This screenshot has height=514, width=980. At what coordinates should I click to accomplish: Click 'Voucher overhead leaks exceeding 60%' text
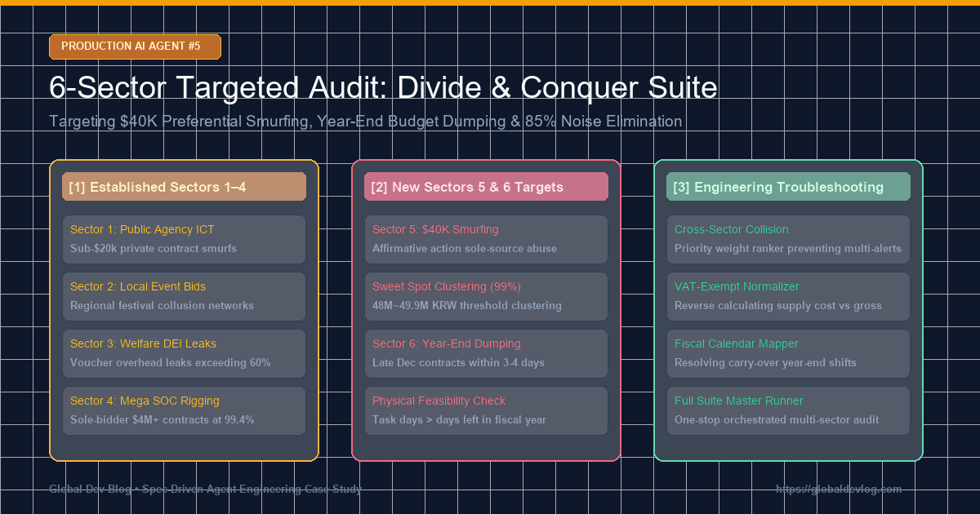point(170,362)
